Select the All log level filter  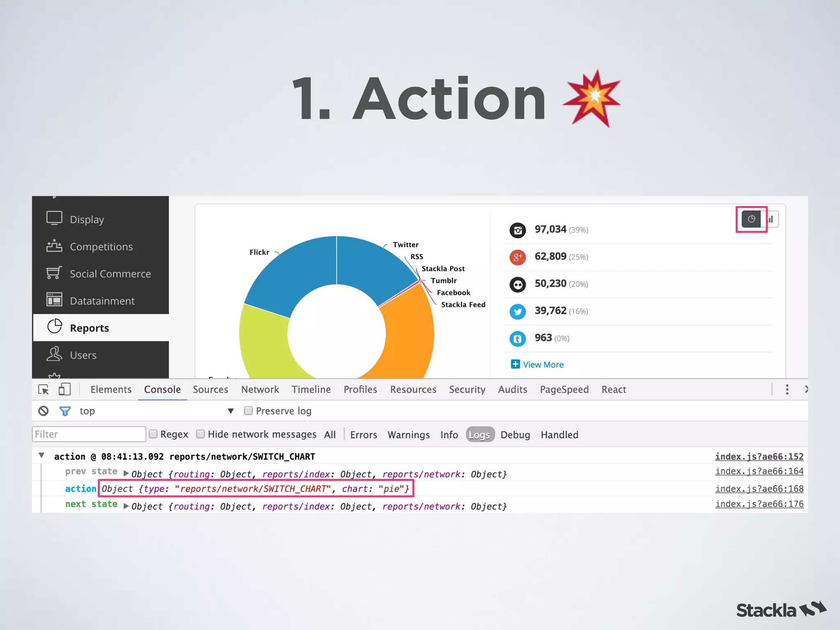pyautogui.click(x=330, y=435)
